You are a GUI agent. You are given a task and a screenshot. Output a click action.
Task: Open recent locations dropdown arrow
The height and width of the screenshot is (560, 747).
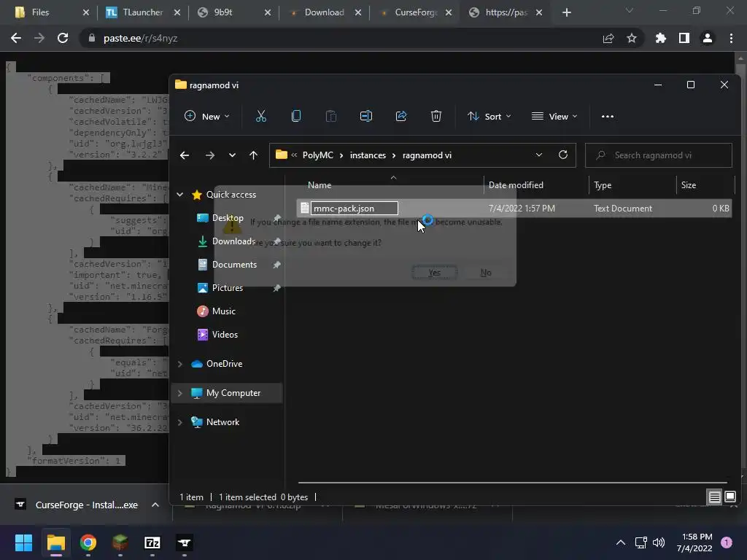tap(232, 155)
